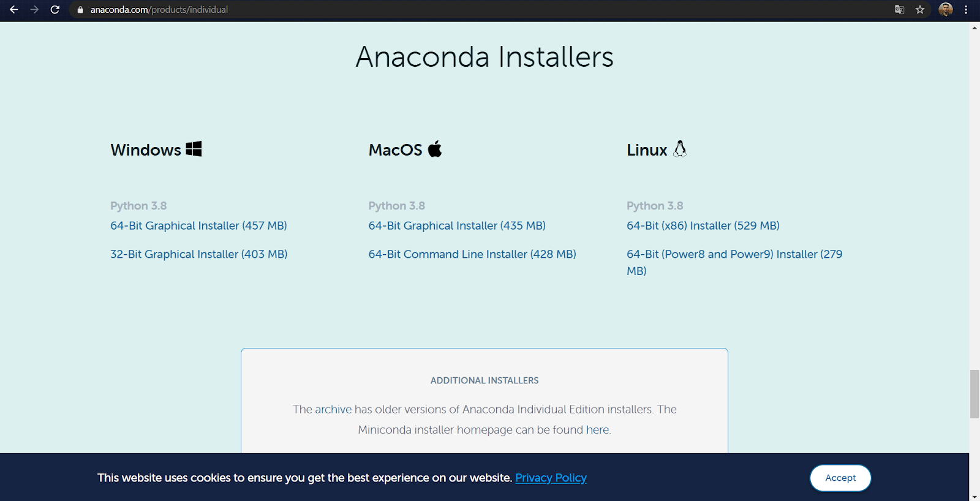Accept the cookie notice
The width and height of the screenshot is (980, 501).
[840, 478]
